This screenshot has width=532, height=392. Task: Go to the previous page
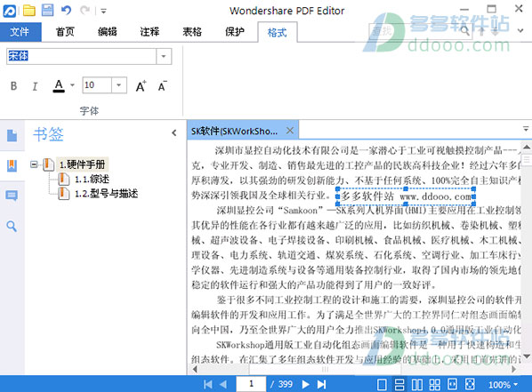[x=223, y=384]
